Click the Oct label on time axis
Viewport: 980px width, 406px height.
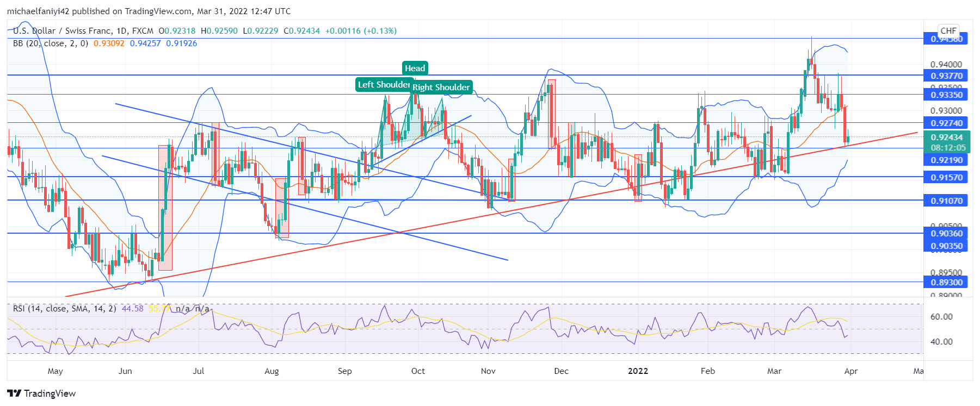click(x=418, y=371)
